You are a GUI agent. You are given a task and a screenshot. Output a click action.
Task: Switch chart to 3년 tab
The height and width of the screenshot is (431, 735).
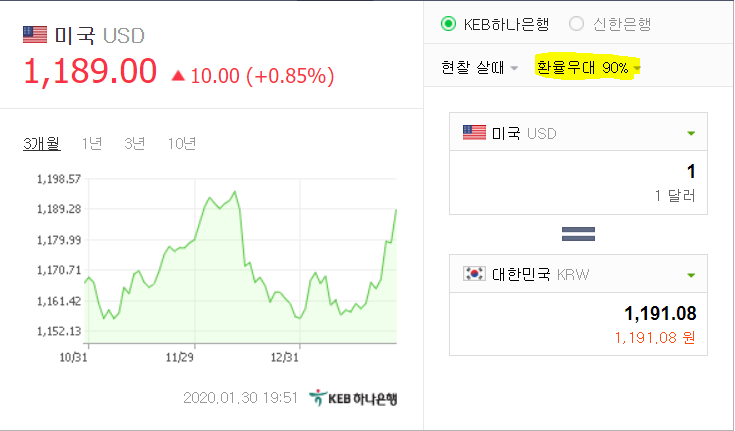pos(135,143)
